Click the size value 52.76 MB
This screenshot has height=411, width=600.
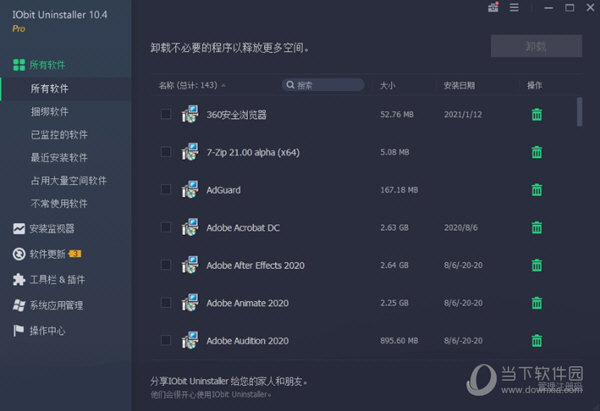(397, 114)
